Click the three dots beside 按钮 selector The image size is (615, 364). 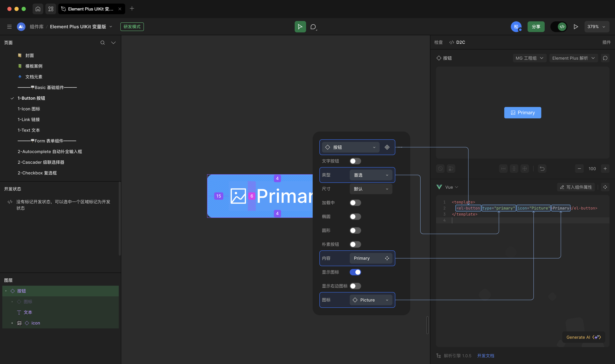point(400,147)
